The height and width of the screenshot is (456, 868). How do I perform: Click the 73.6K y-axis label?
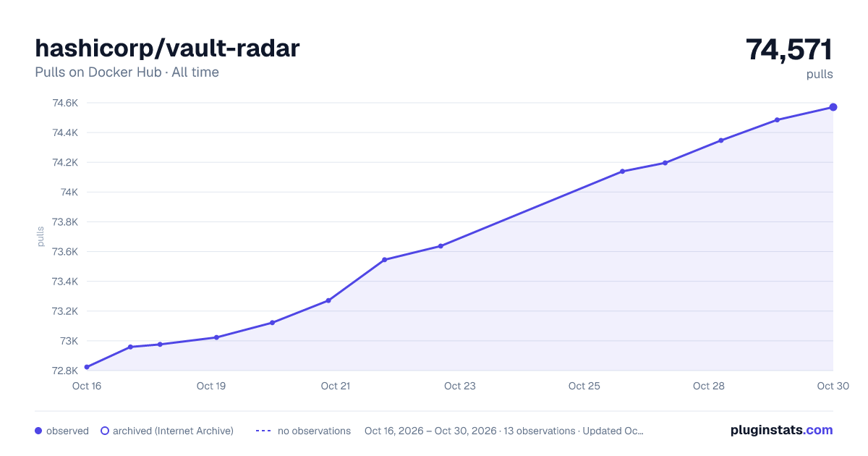click(x=65, y=251)
